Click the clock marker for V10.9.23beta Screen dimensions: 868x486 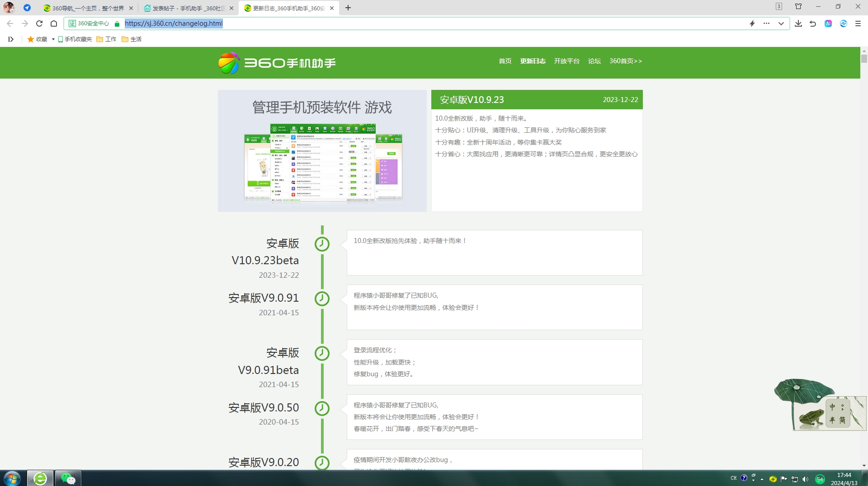pos(322,244)
